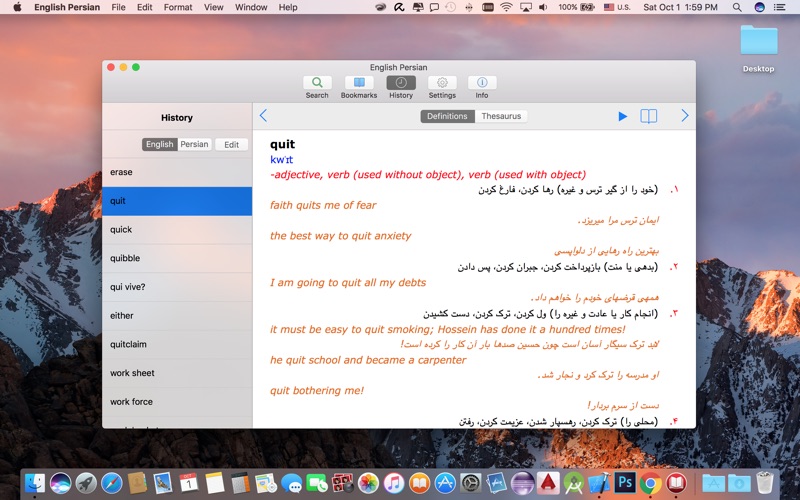
Task: Select 'either' in history list
Action: coord(177,316)
